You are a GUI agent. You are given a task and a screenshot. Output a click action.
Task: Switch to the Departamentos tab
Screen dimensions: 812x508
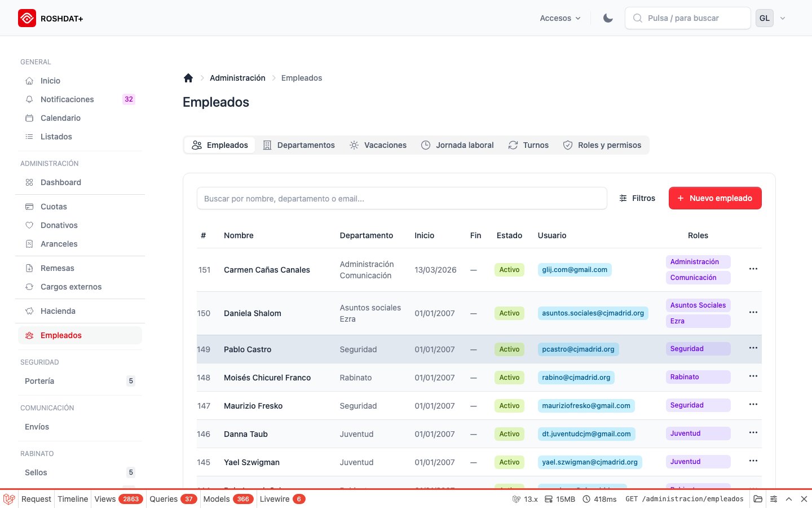(x=299, y=145)
